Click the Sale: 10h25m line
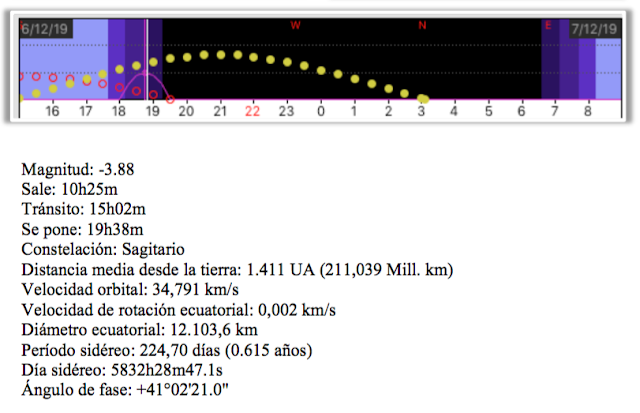The image size is (640, 413). pyautogui.click(x=69, y=189)
